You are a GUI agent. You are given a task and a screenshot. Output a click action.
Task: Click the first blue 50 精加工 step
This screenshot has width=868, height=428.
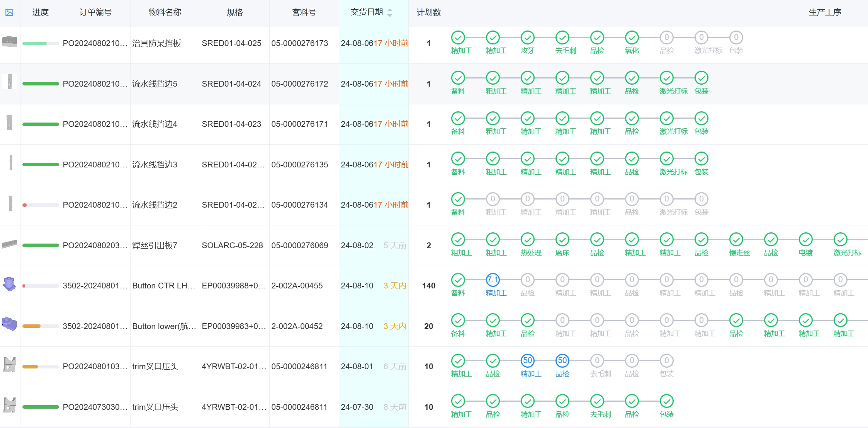click(527, 360)
